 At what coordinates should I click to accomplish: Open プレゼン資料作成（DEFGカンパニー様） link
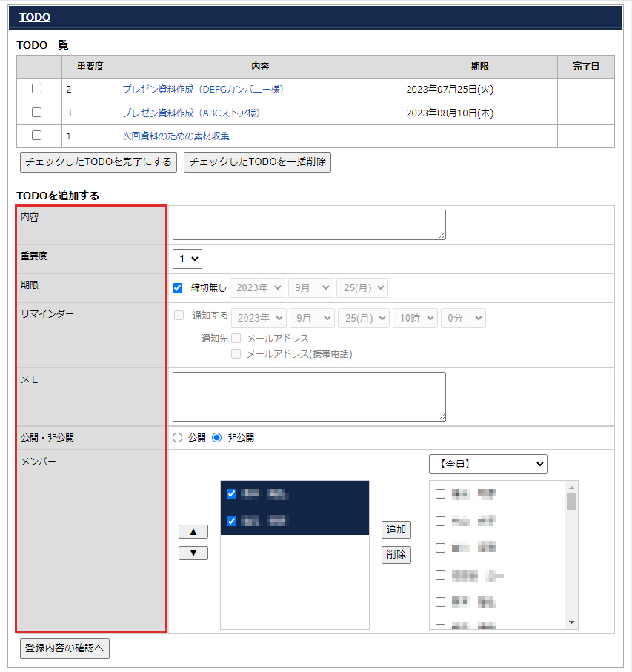(203, 89)
